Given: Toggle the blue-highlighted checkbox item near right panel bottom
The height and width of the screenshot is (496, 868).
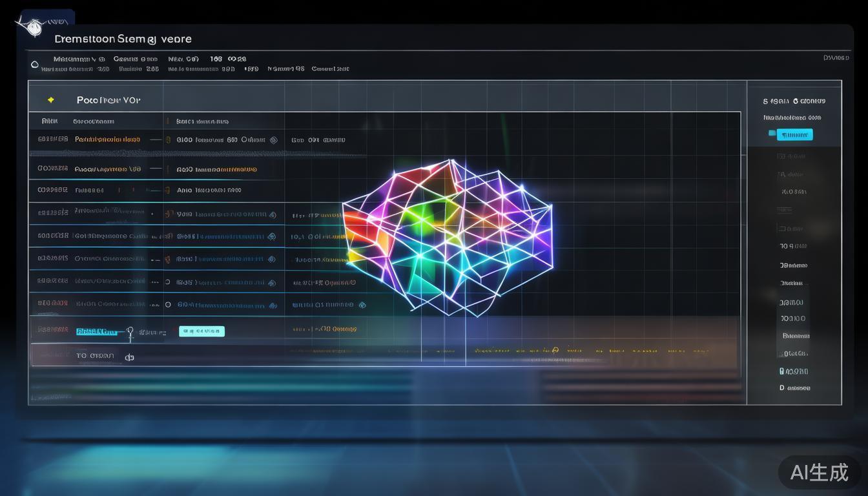Looking at the screenshot, I should pos(782,371).
